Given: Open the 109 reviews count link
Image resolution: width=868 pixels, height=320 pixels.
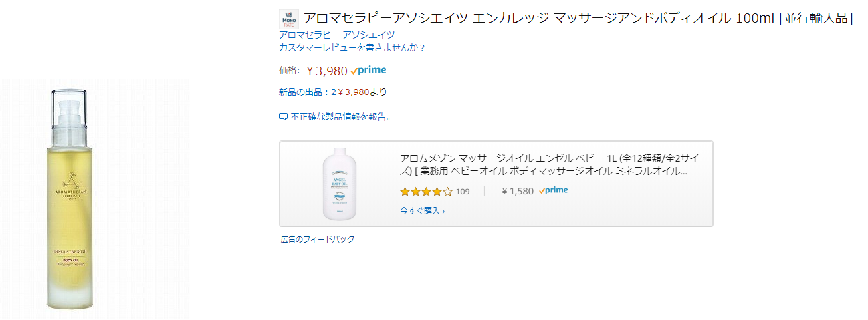Looking at the screenshot, I should tap(463, 192).
